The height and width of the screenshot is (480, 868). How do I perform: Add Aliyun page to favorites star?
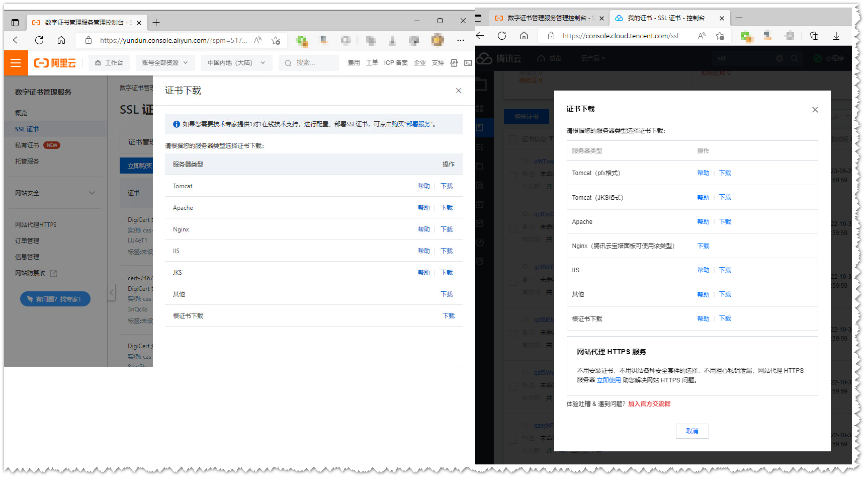pos(276,40)
